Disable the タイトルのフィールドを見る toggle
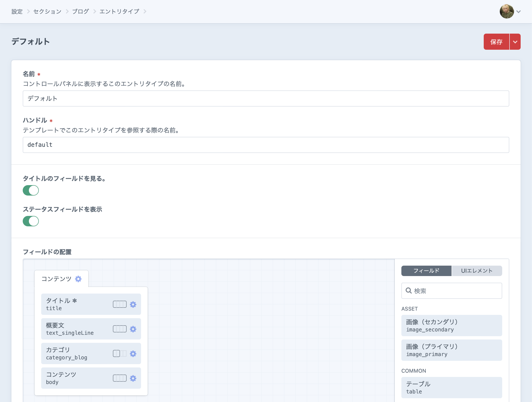532x402 pixels. (x=31, y=190)
